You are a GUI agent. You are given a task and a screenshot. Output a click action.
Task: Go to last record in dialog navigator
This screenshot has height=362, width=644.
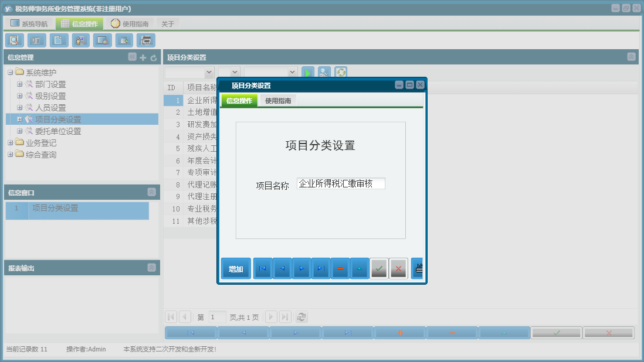point(321,268)
